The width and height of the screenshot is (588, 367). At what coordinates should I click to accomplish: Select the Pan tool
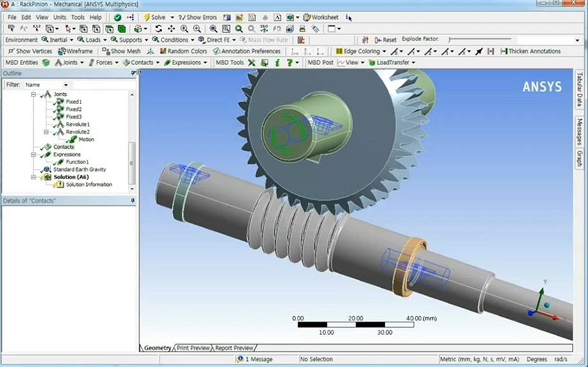(x=171, y=29)
